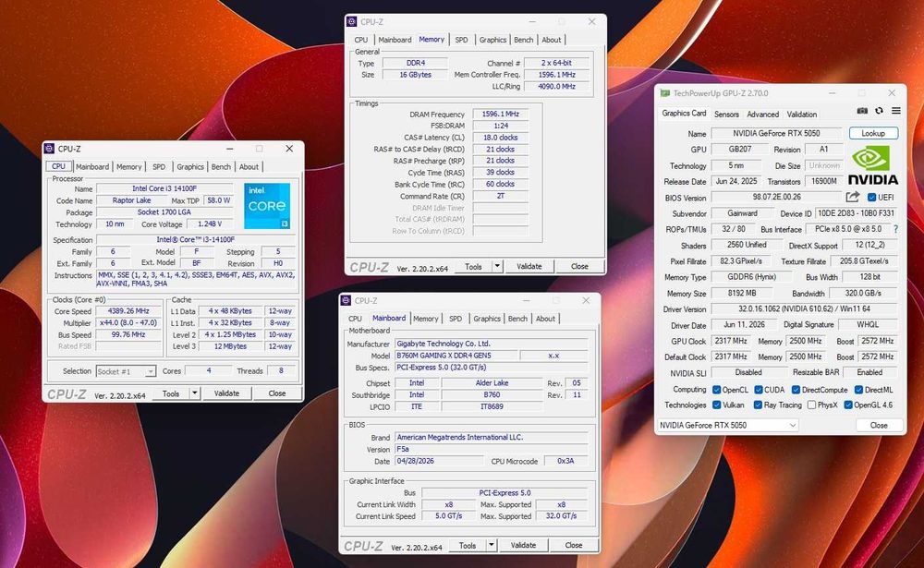
Task: Toggle the OpenCL checkbox
Action: 717,390
